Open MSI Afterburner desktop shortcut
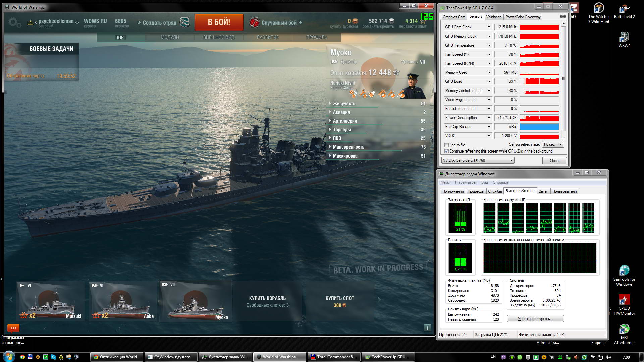This screenshot has height=362, width=644. pyautogui.click(x=624, y=334)
